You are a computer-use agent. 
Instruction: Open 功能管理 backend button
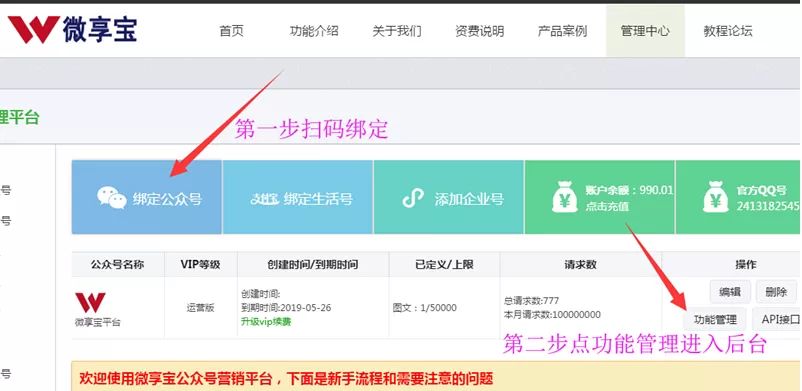pos(715,319)
